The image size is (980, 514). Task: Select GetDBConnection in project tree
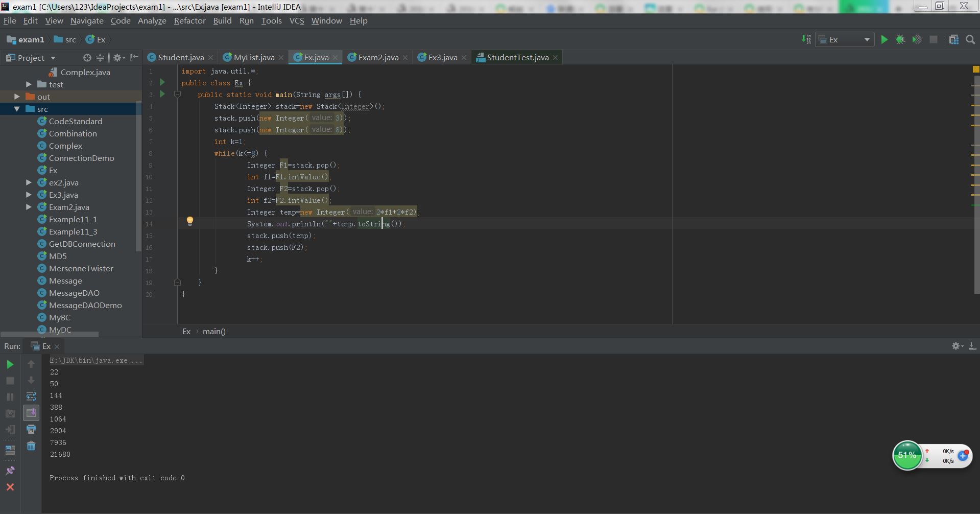(x=82, y=244)
